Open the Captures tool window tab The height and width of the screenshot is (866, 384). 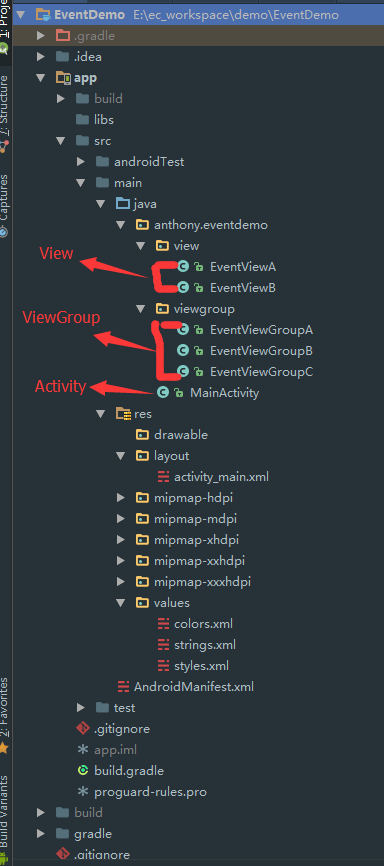coord(5,205)
